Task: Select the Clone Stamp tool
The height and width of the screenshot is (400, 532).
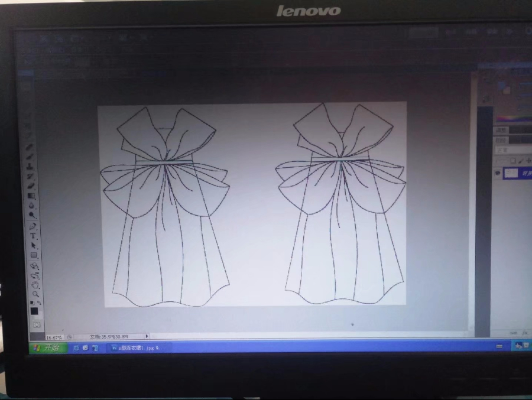Action: point(29,167)
